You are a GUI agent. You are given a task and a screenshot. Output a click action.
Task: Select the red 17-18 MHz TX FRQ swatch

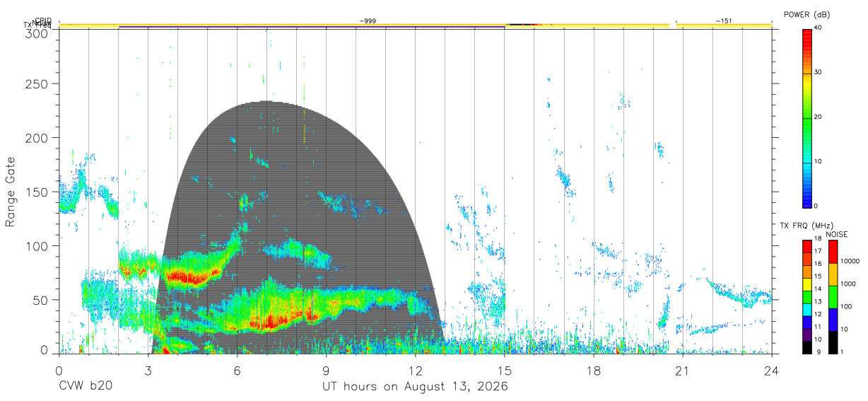click(x=807, y=245)
